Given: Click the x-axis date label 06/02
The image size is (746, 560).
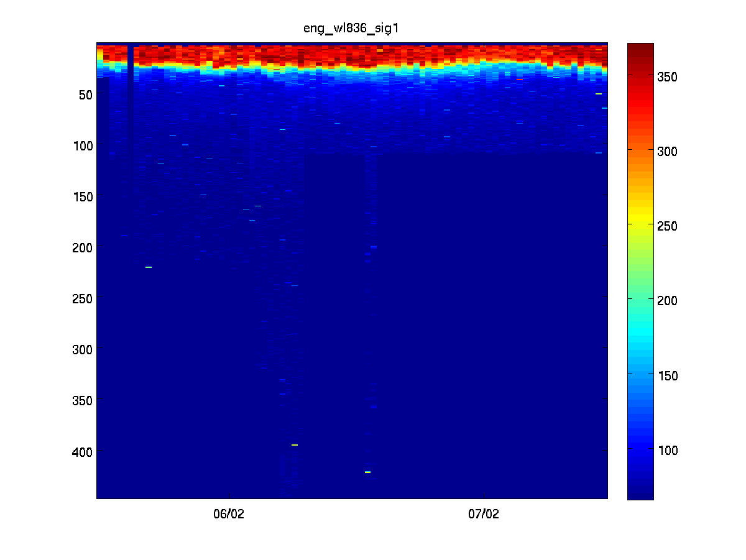Looking at the screenshot, I should pos(229,515).
